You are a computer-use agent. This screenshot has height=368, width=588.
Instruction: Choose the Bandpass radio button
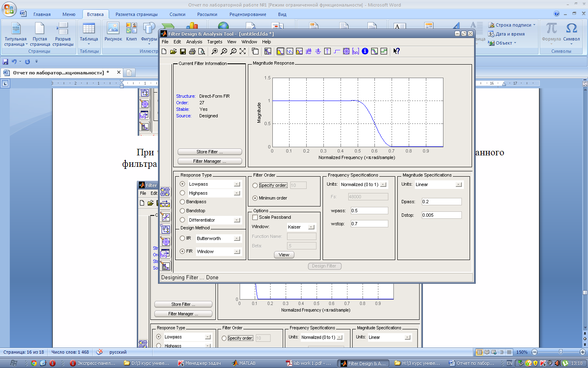tap(183, 202)
